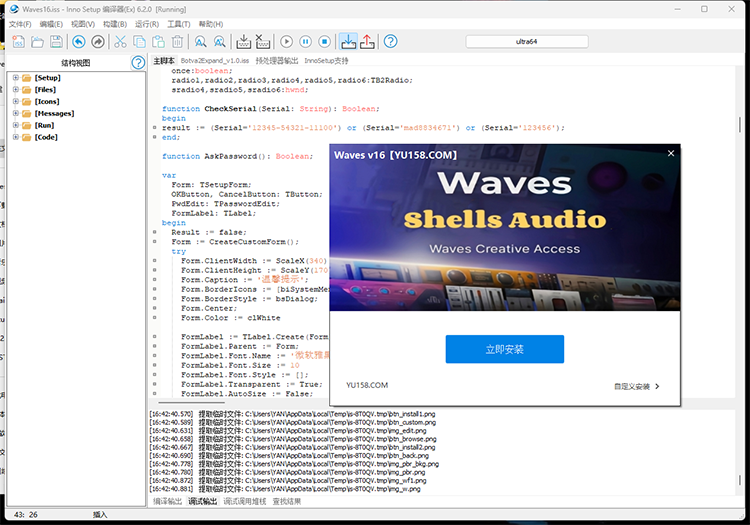Switch to the 编译输出 tab
Viewport: 750px width, 525px height.
click(167, 501)
